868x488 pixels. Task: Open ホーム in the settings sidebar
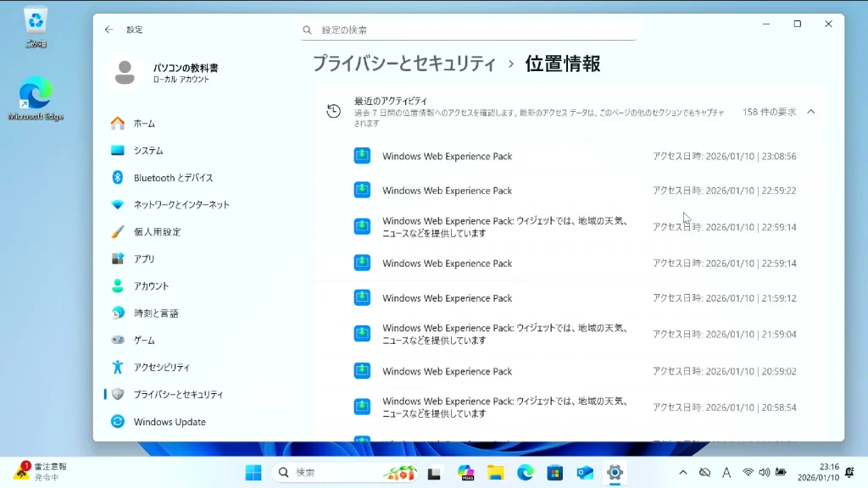coord(143,124)
